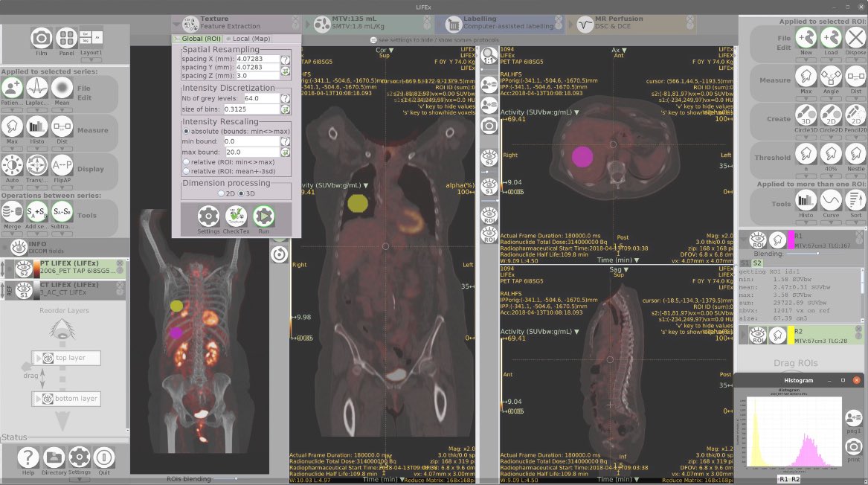Select the S2 series tab under R1
868x485 pixels.
756,263
